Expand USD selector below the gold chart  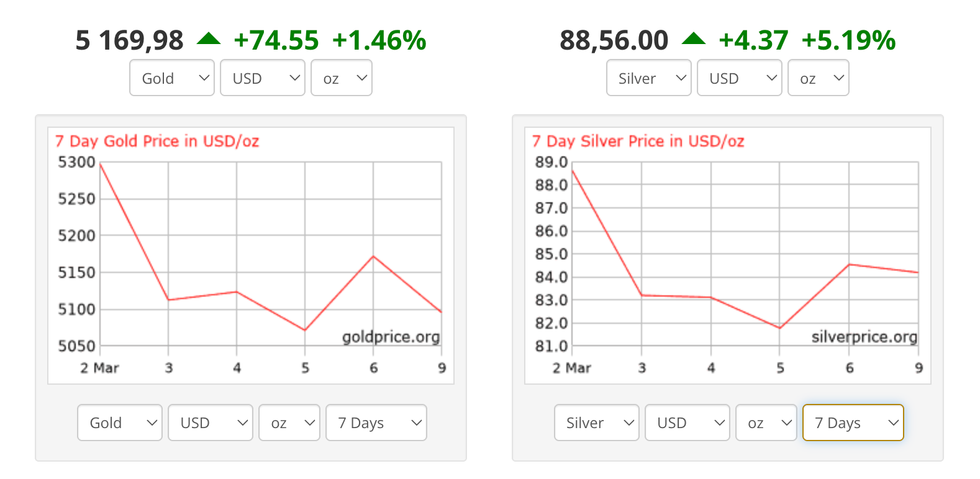tap(211, 423)
